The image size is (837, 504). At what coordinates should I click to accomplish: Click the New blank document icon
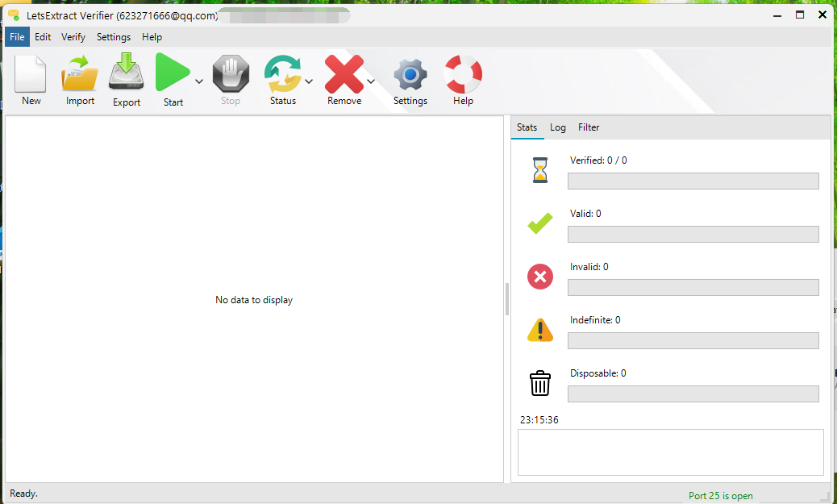click(31, 74)
